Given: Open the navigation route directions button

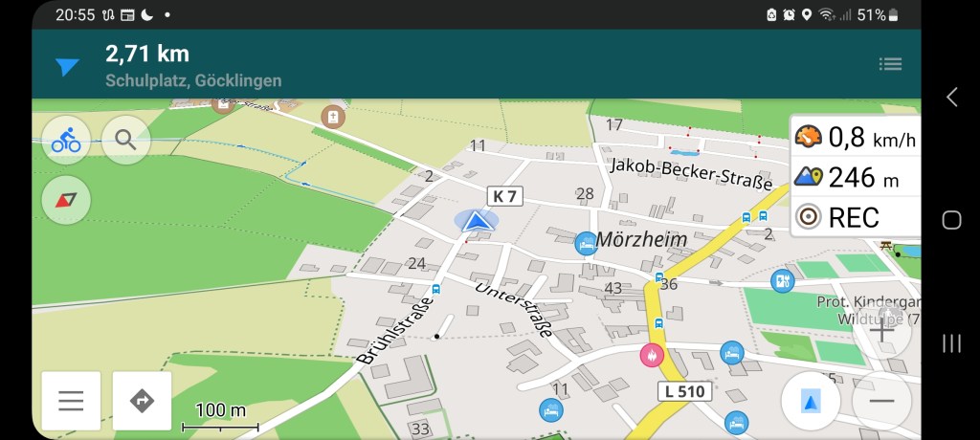Looking at the screenshot, I should pos(142,401).
